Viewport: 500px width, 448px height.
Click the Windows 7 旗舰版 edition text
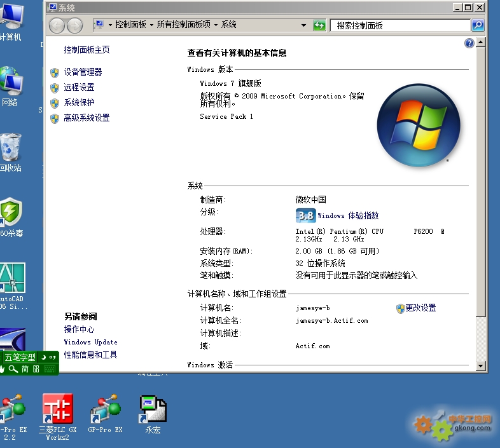tap(230, 83)
